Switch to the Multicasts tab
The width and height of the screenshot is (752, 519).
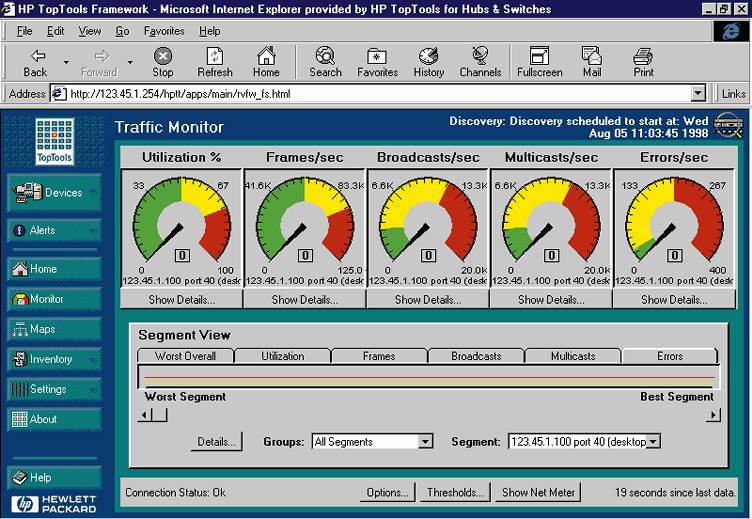(x=573, y=356)
